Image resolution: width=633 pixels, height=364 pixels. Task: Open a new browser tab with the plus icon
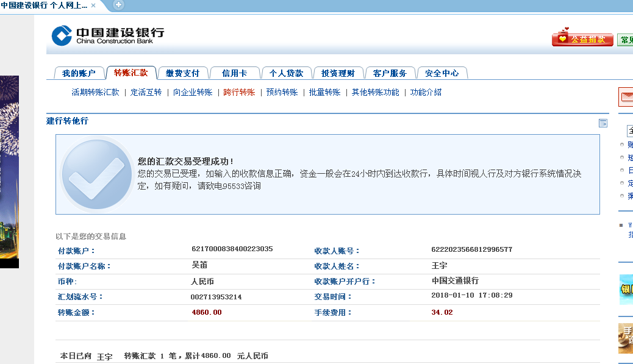(x=118, y=5)
